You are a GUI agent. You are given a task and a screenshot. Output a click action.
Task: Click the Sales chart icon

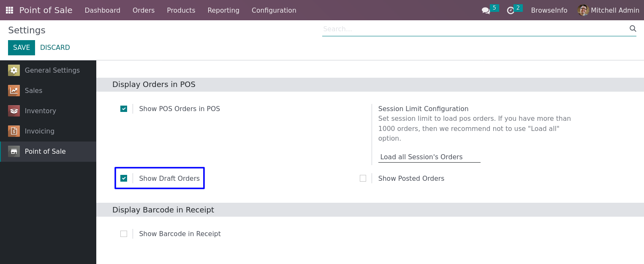tap(14, 91)
